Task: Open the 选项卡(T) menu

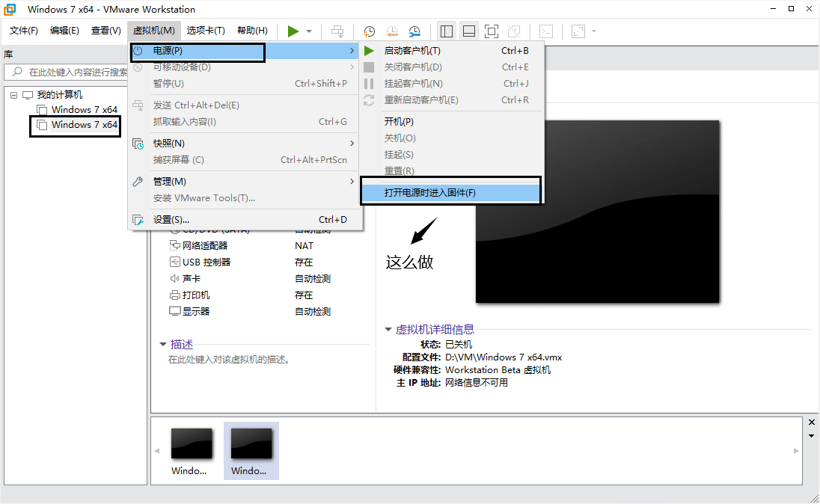Action: (x=206, y=31)
